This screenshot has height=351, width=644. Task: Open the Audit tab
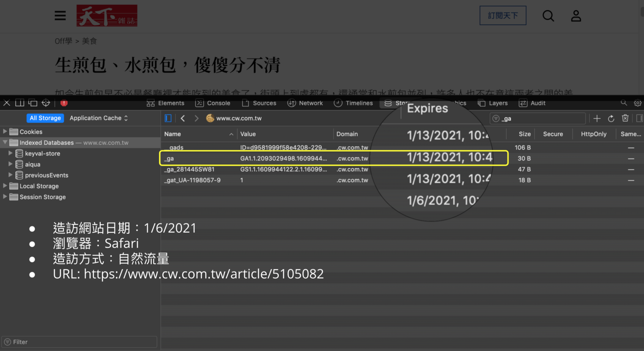[x=532, y=103]
